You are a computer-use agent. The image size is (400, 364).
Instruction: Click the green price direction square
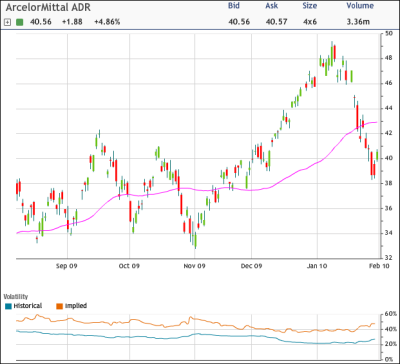[20, 23]
